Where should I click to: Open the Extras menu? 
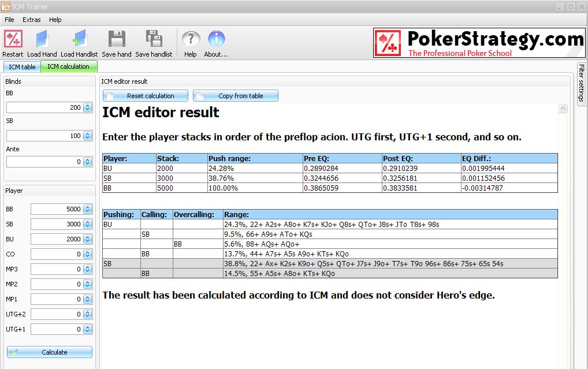pos(32,20)
